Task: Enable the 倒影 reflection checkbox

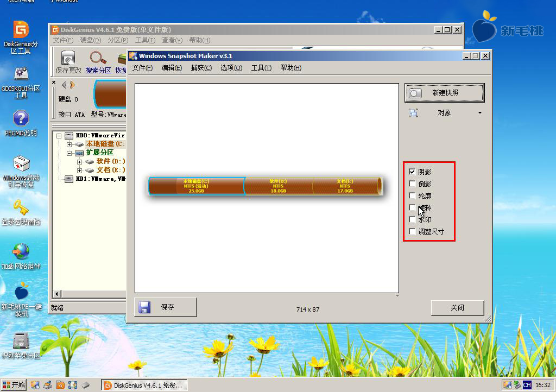Action: tap(412, 184)
